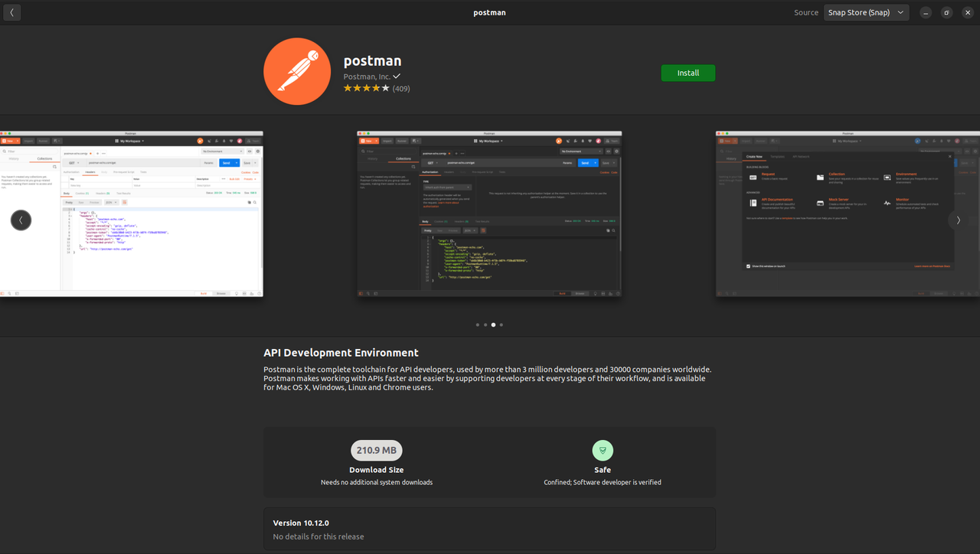
Task: Close the software window
Action: click(x=967, y=12)
